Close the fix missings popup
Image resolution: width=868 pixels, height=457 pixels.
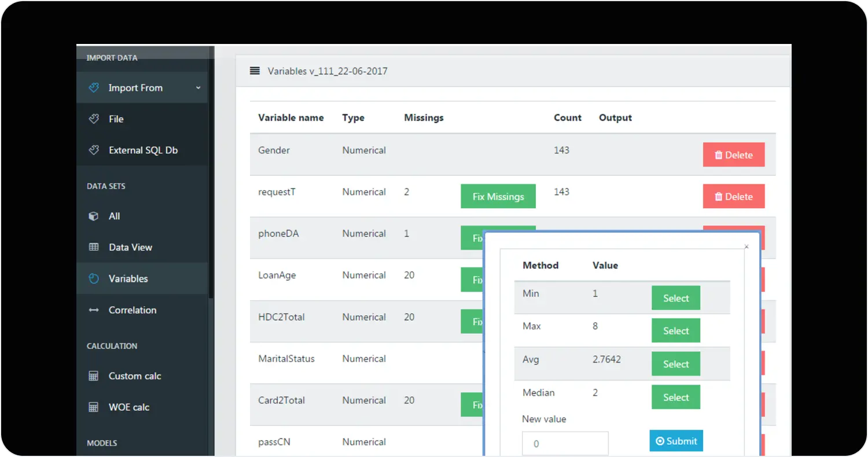pyautogui.click(x=746, y=246)
